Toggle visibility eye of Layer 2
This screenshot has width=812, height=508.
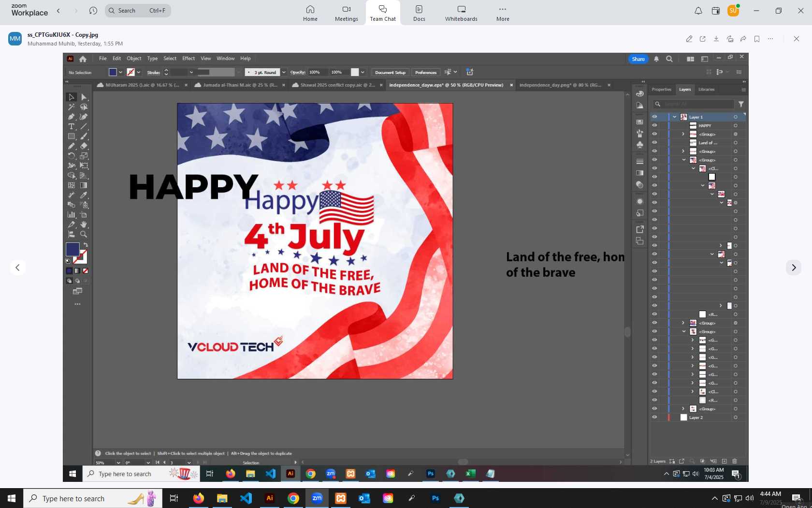click(x=654, y=418)
